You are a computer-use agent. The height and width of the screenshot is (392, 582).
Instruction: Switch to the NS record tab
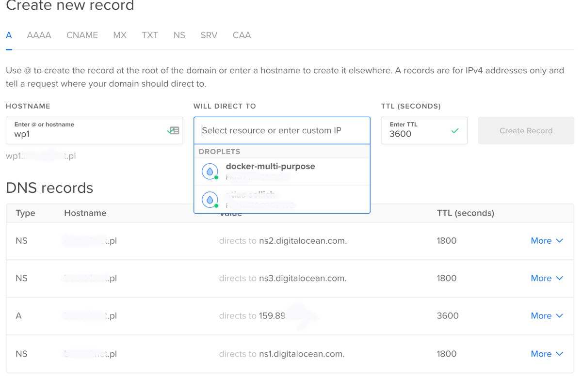tap(179, 35)
